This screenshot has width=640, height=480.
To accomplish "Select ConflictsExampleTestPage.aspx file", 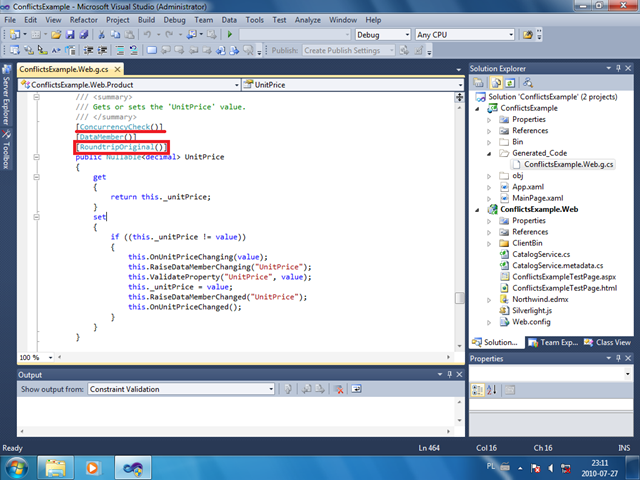I will pyautogui.click(x=564, y=277).
